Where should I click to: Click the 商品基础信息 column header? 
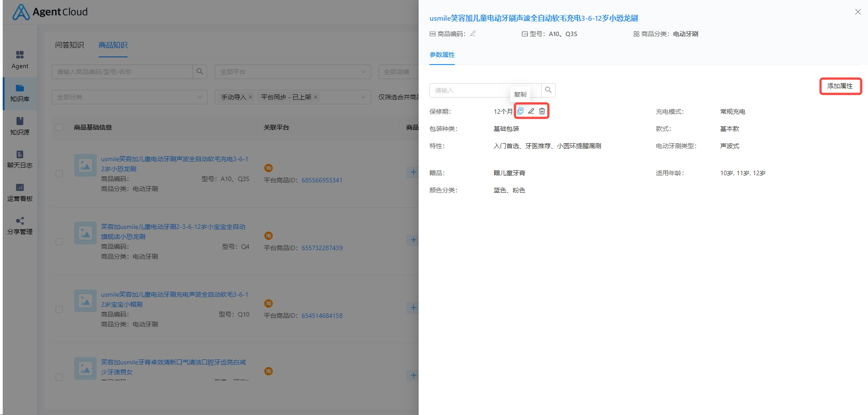point(93,127)
